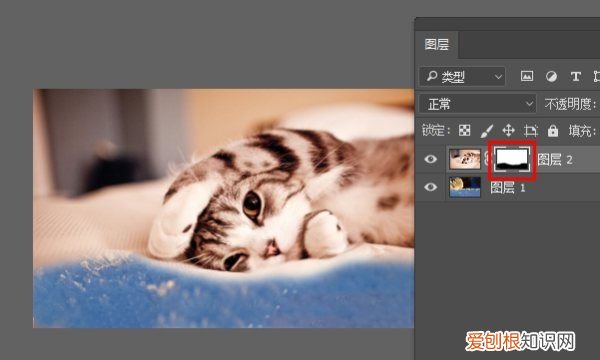
Task: Hide 图层 2 with eye icon
Action: tap(430, 159)
